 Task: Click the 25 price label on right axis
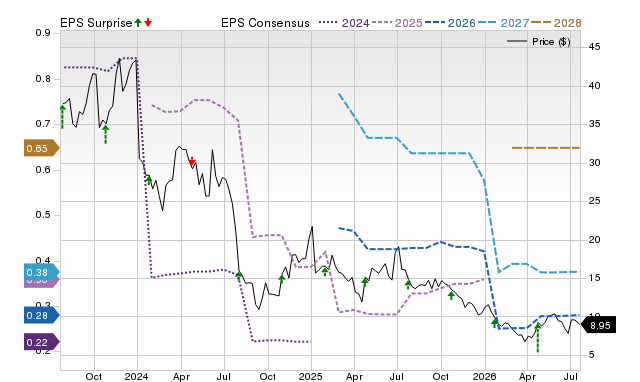[595, 201]
